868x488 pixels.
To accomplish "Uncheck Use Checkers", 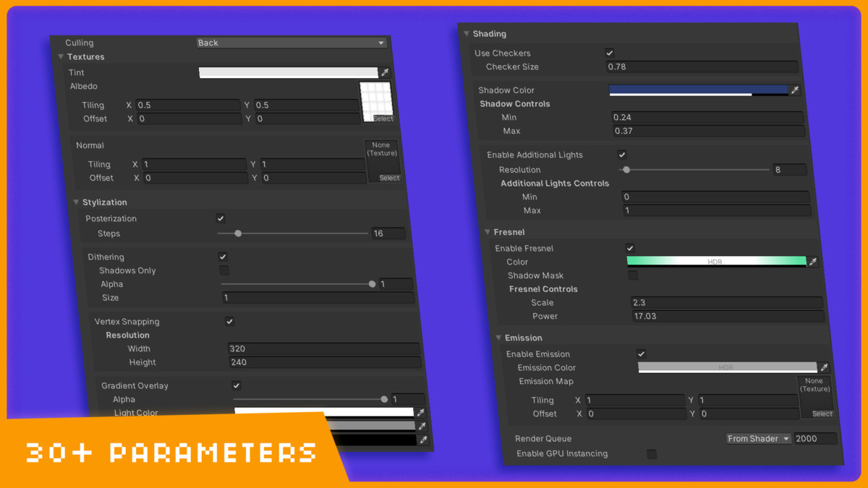I will click(609, 53).
